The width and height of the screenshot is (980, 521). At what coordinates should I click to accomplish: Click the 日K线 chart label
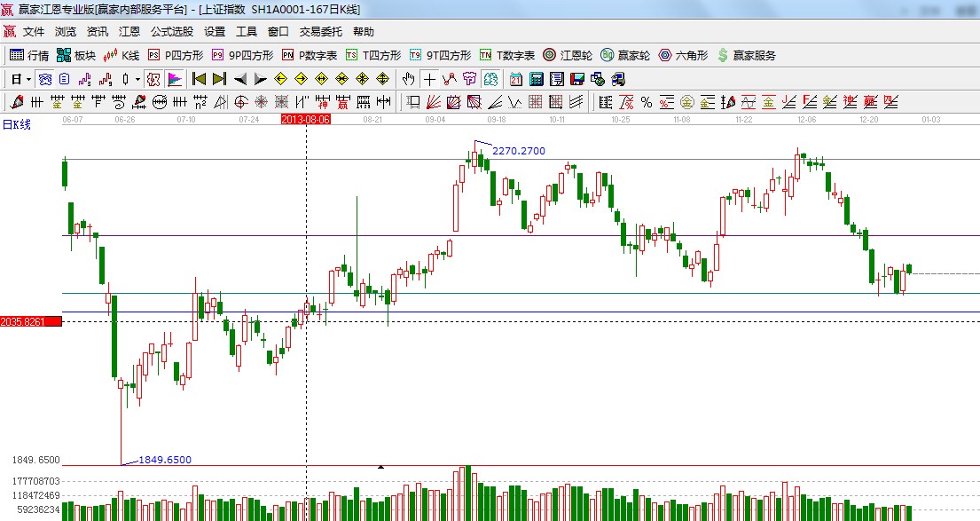pos(16,125)
